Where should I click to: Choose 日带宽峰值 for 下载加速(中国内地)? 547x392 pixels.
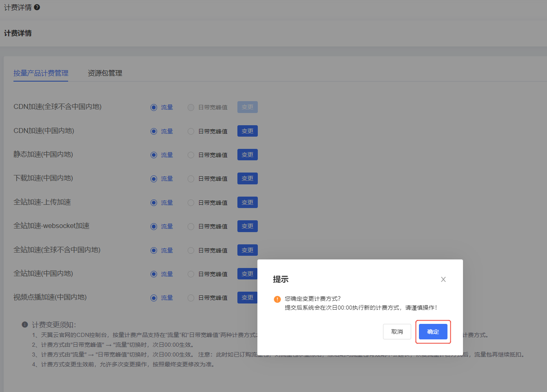click(x=191, y=179)
